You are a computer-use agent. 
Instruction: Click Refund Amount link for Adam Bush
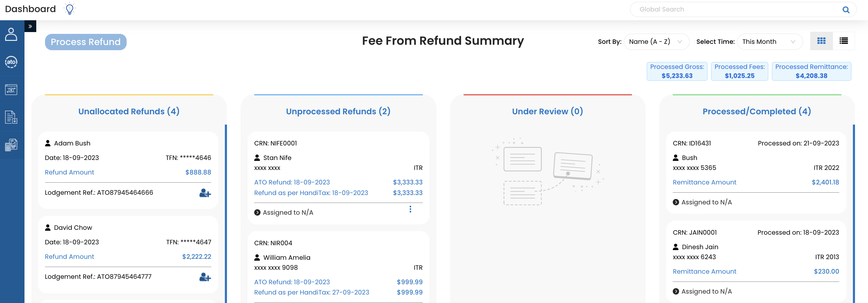(x=70, y=173)
